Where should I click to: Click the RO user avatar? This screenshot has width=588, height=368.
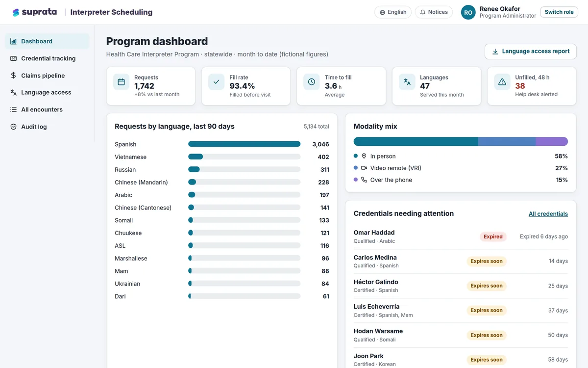[468, 12]
